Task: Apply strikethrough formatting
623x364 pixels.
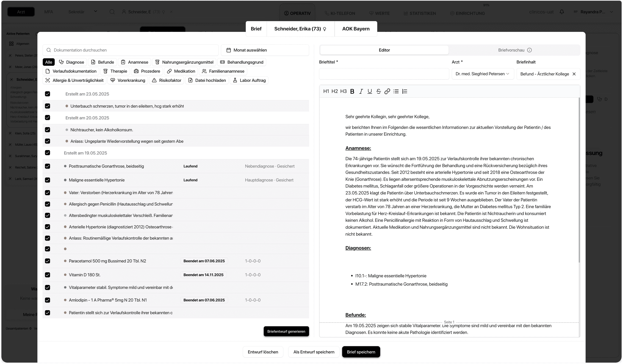Action: [378, 91]
